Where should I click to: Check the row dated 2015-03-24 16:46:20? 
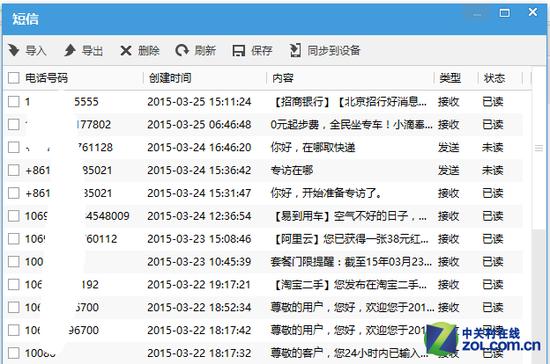click(x=14, y=147)
